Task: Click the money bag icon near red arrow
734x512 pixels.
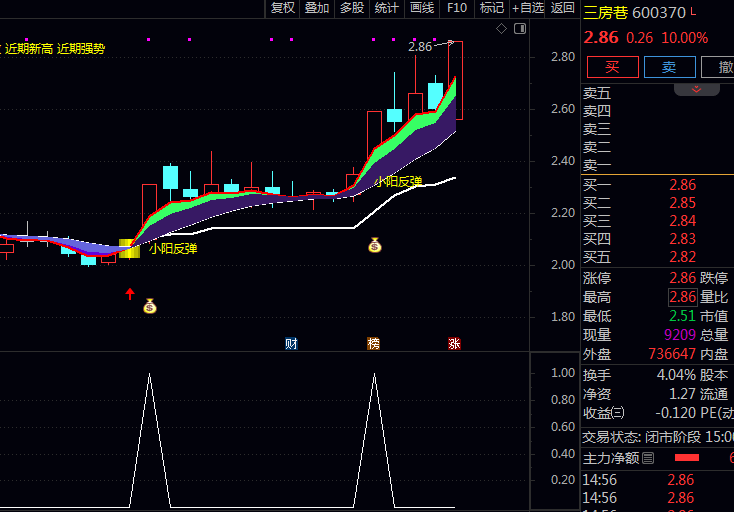Action: pyautogui.click(x=150, y=306)
